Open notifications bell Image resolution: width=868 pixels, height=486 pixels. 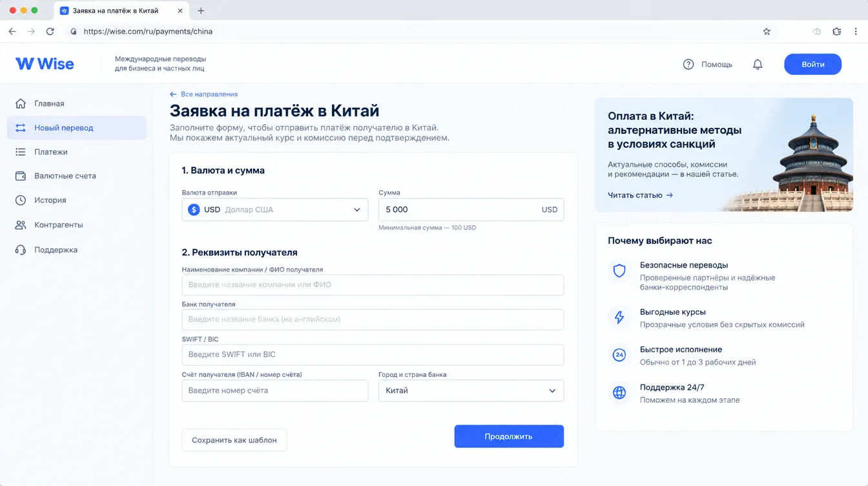coord(758,65)
